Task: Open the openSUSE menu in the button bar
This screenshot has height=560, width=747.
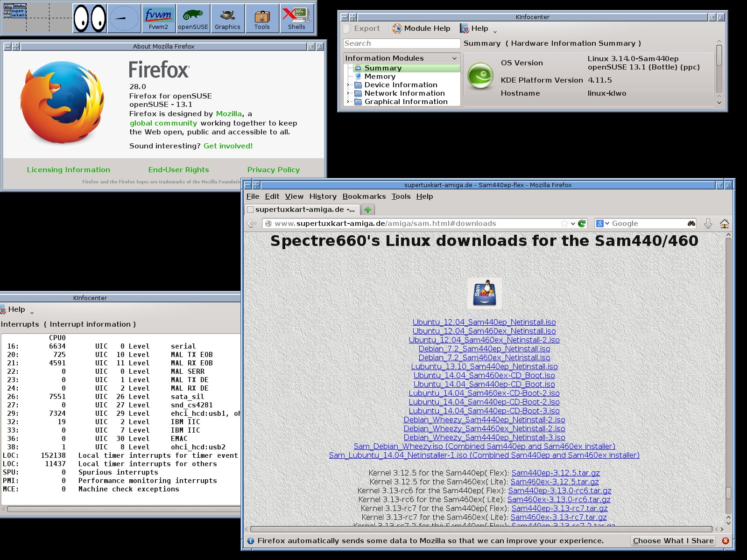Action: 193,19
